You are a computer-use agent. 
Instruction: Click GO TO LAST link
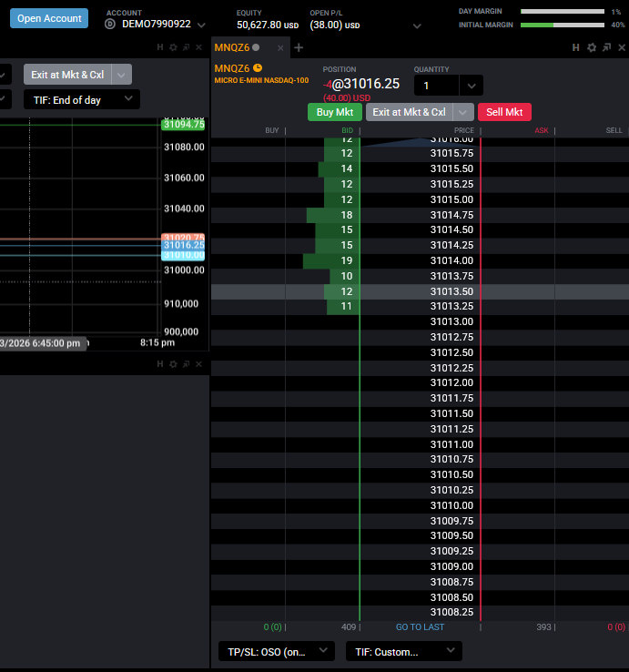point(420,627)
